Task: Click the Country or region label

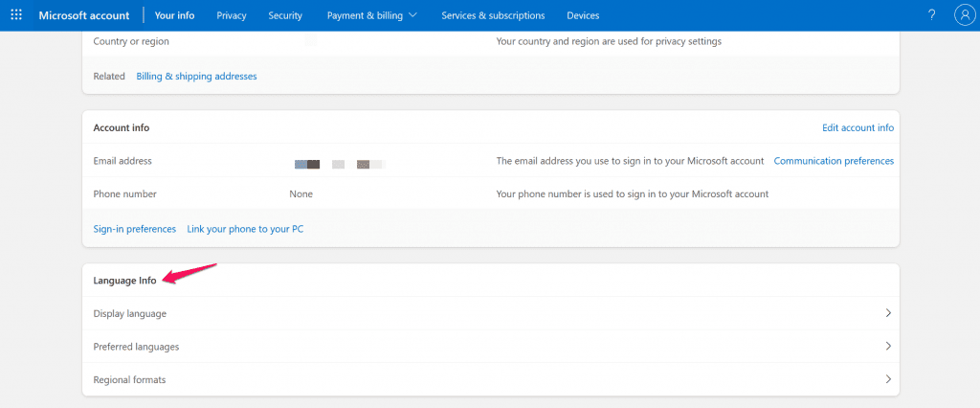Action: pyautogui.click(x=130, y=41)
